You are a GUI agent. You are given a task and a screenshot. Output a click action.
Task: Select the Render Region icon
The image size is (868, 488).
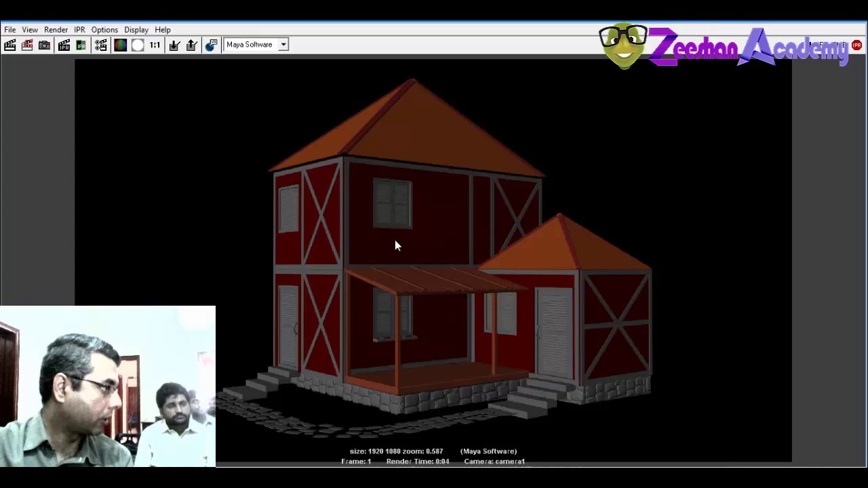[27, 45]
